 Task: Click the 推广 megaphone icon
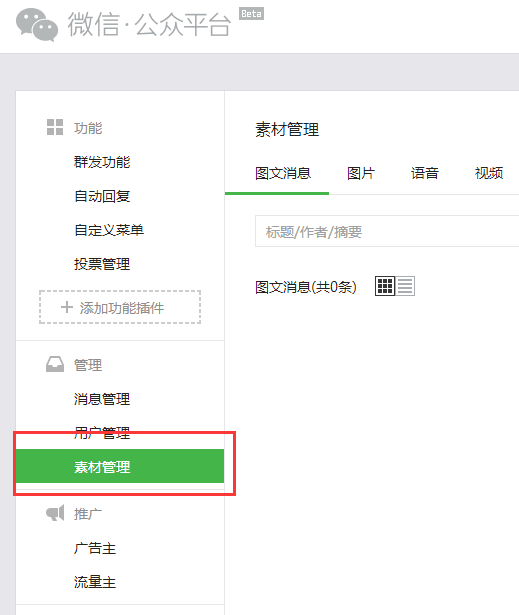click(x=55, y=513)
